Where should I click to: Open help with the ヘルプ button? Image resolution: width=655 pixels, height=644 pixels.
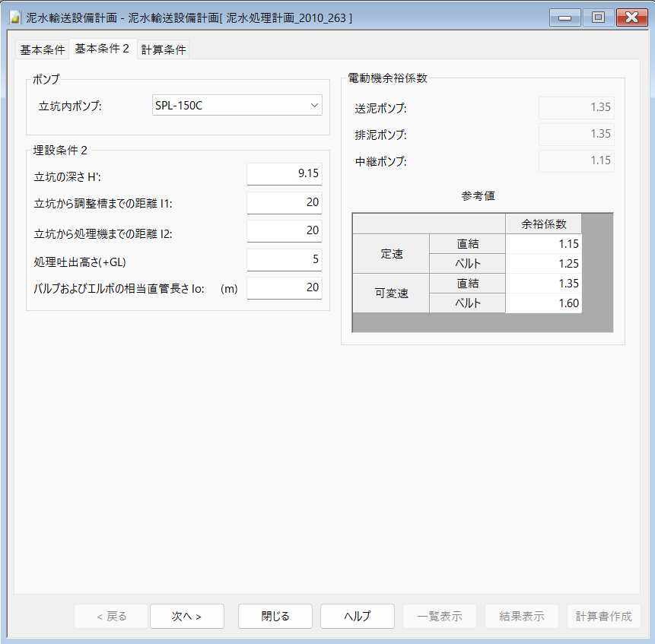358,617
